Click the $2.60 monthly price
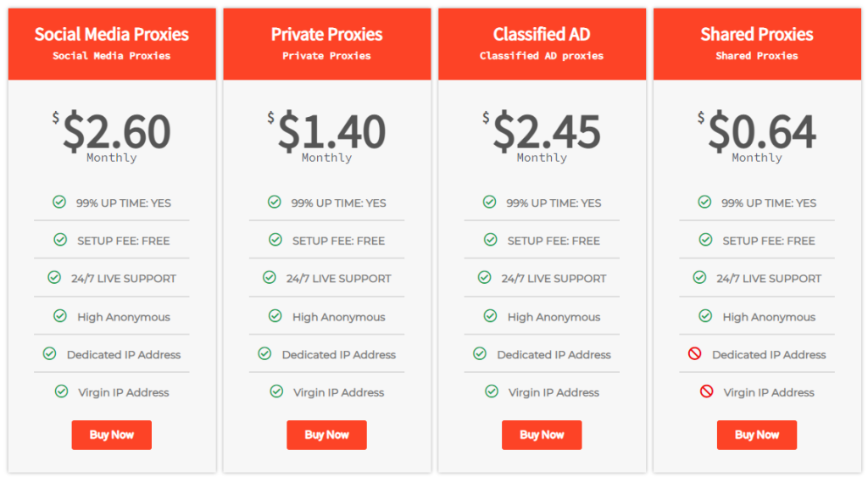The width and height of the screenshot is (868, 483). click(x=116, y=132)
